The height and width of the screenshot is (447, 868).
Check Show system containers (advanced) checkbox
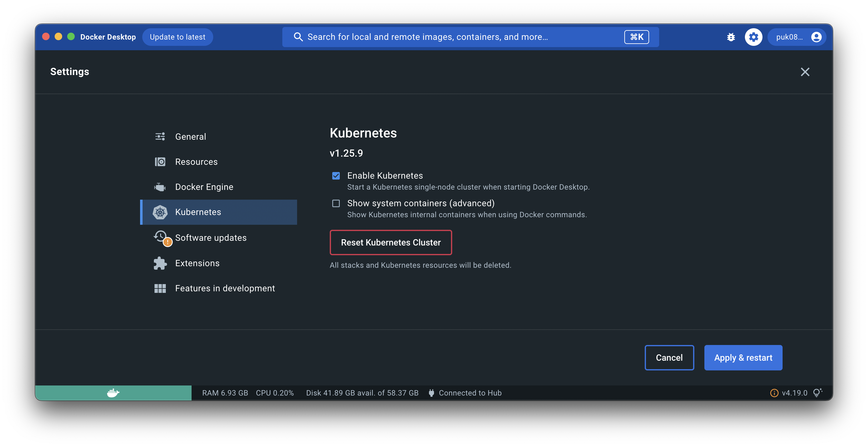336,203
